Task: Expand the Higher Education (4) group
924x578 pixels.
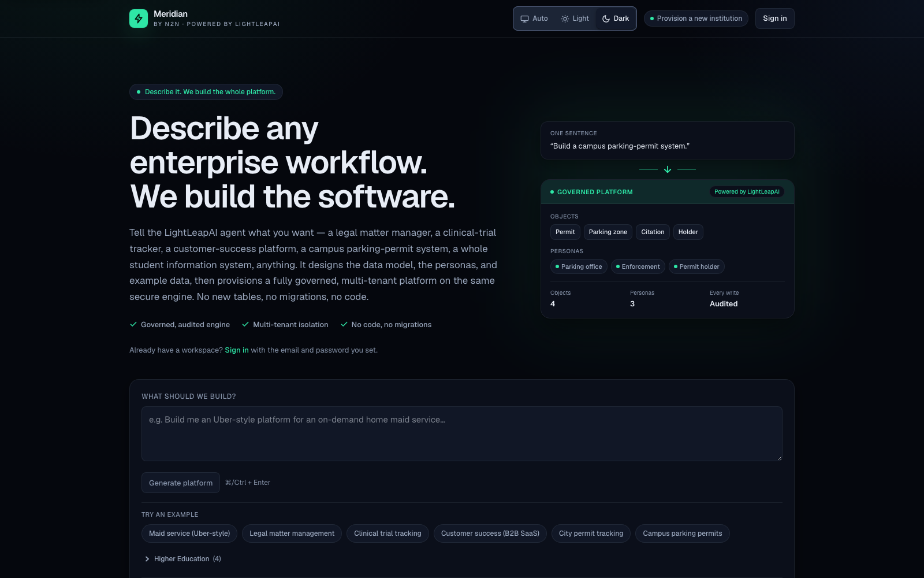Action: (x=182, y=559)
